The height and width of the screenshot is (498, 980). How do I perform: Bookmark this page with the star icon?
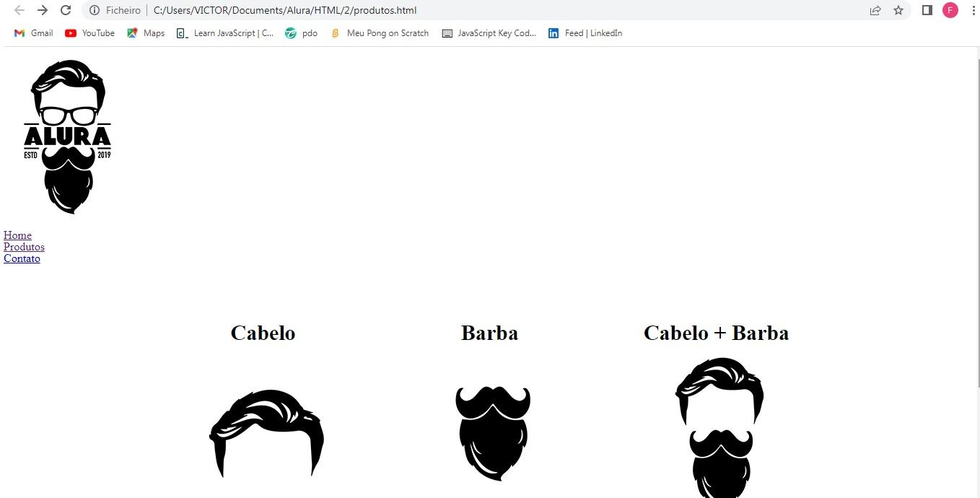898,10
